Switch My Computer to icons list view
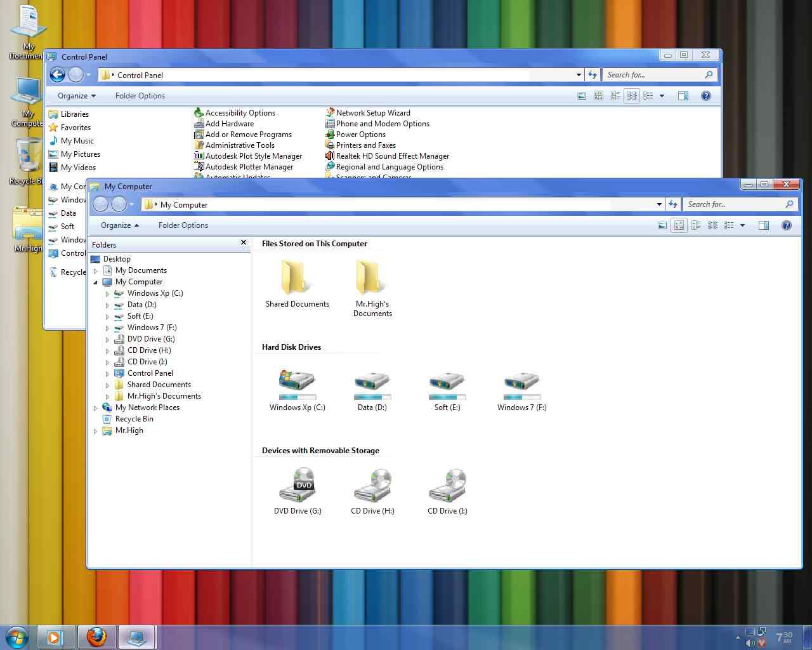 [712, 225]
